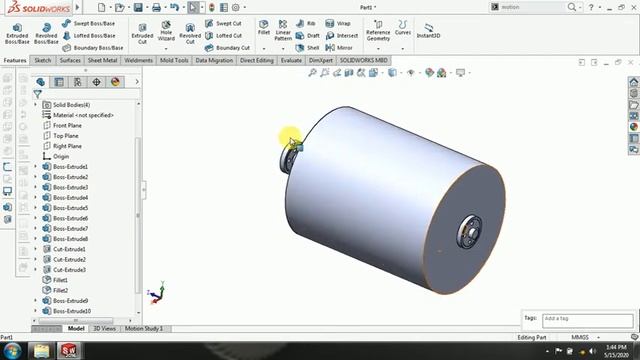Switch to the SOLIDWORKS MBD tab
The width and height of the screenshot is (640, 360).
click(x=363, y=60)
